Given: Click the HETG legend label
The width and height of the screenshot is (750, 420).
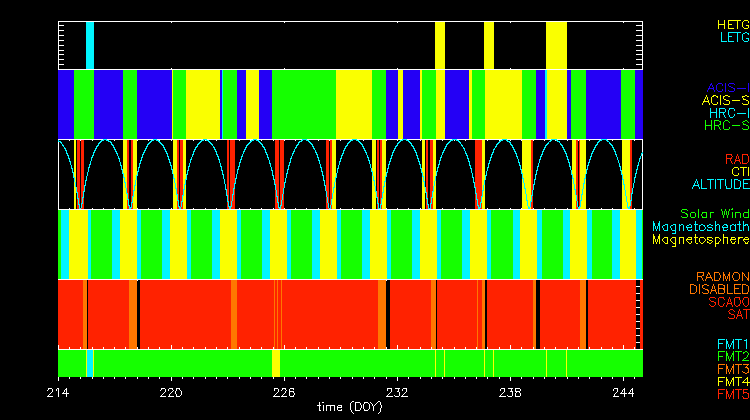Looking at the screenshot, I should [732, 24].
